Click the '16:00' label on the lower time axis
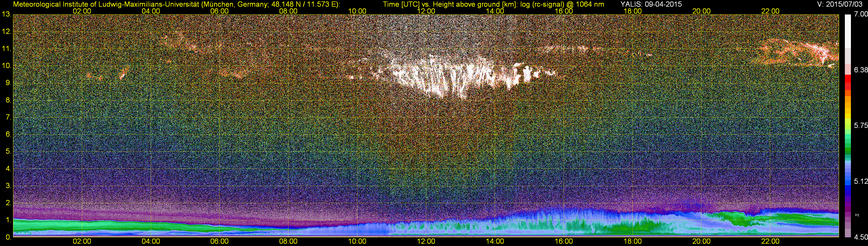868x246 pixels. tap(564, 242)
